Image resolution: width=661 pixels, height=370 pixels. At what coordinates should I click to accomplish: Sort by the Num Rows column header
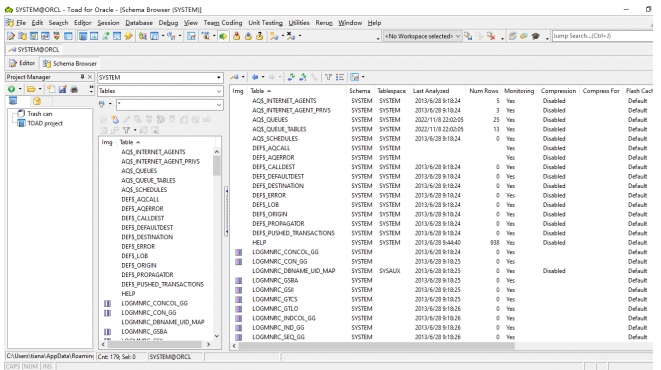click(484, 91)
